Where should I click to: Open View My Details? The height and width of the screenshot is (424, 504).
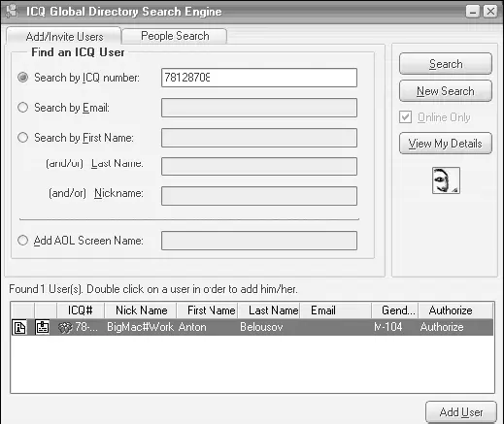[446, 143]
